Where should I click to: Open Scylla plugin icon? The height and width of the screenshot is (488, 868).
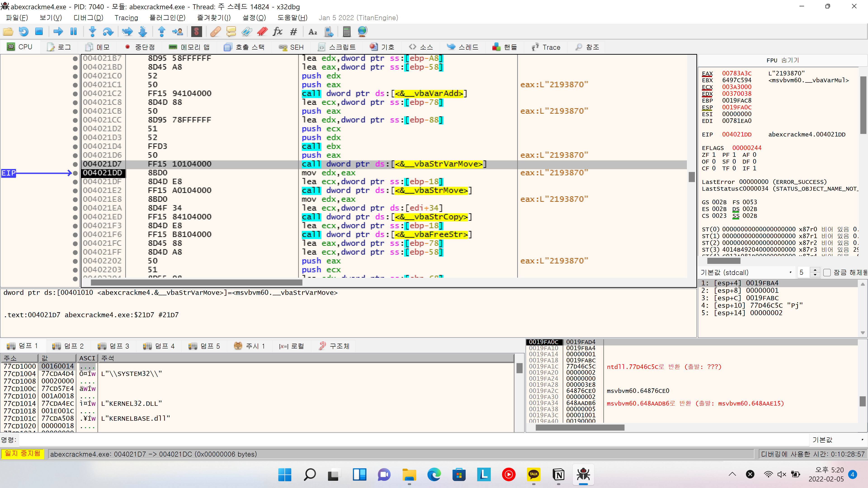coord(196,32)
